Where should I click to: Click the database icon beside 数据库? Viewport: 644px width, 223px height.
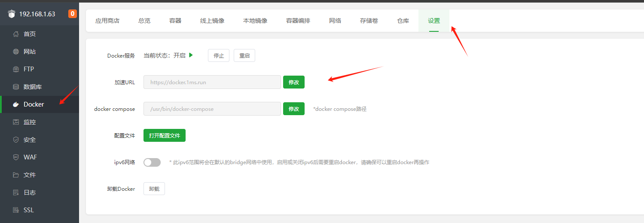click(x=16, y=87)
